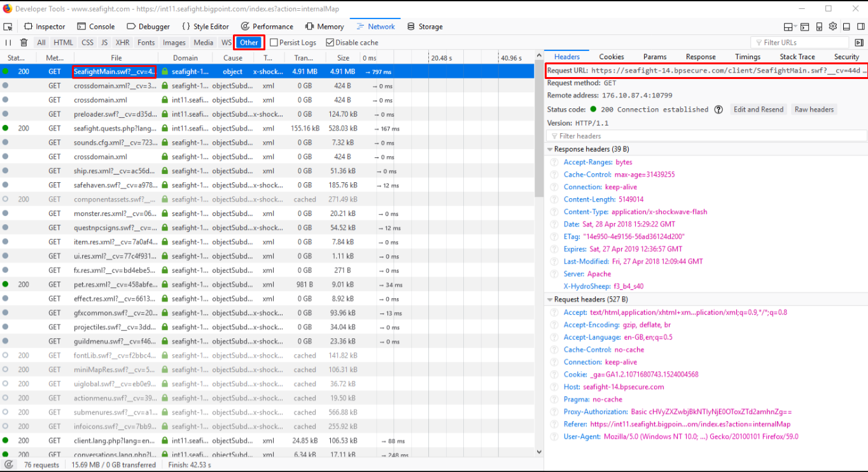Switch to the Console panel
The image size is (868, 472).
[x=95, y=27]
